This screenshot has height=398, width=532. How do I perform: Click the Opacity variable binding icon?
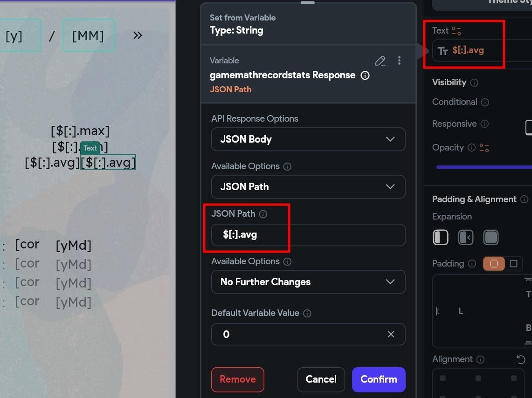point(484,148)
